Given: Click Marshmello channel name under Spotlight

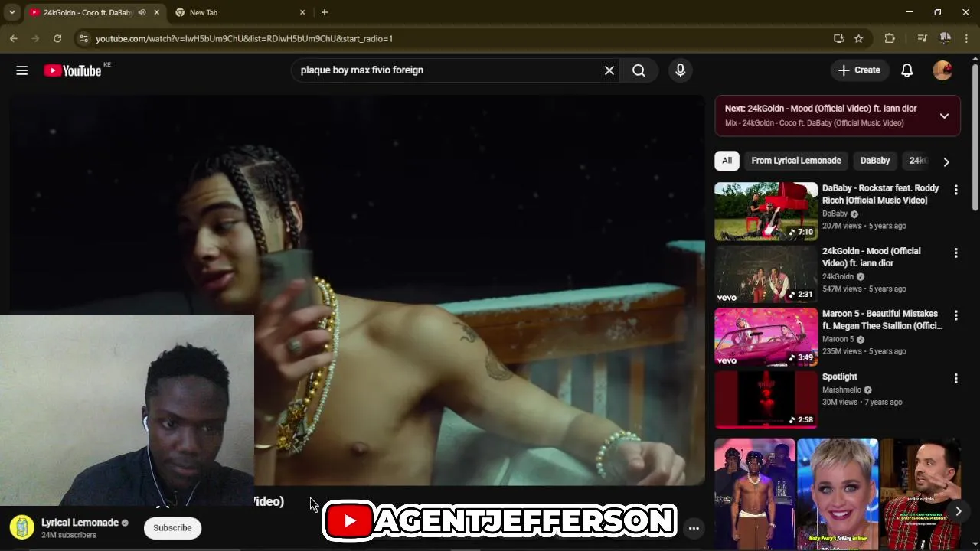Looking at the screenshot, I should (841, 390).
